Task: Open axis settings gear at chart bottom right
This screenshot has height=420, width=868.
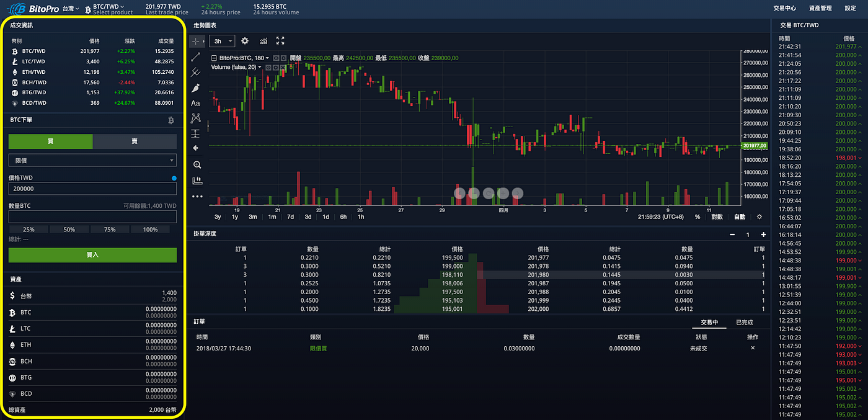Action: click(x=759, y=217)
